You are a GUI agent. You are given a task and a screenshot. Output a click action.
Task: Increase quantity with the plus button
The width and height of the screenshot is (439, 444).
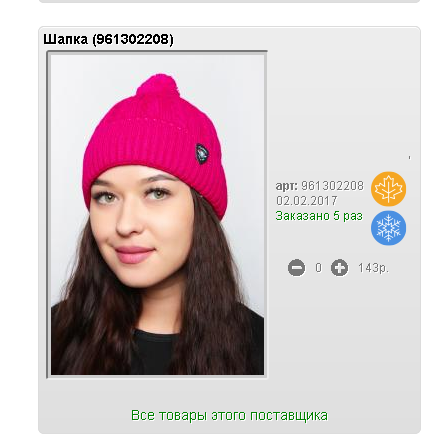click(339, 268)
